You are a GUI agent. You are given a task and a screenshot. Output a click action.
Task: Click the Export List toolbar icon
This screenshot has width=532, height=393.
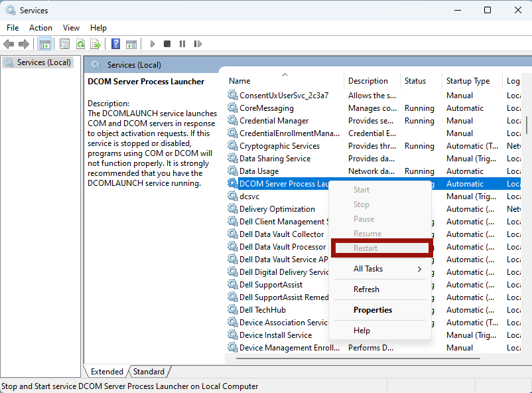tap(95, 44)
